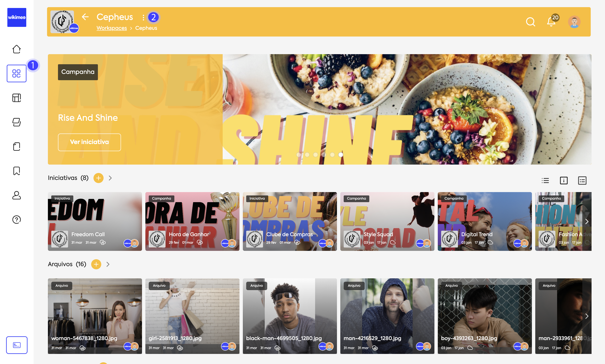Open the Hora de Ganhar campaign card

pos(192,221)
